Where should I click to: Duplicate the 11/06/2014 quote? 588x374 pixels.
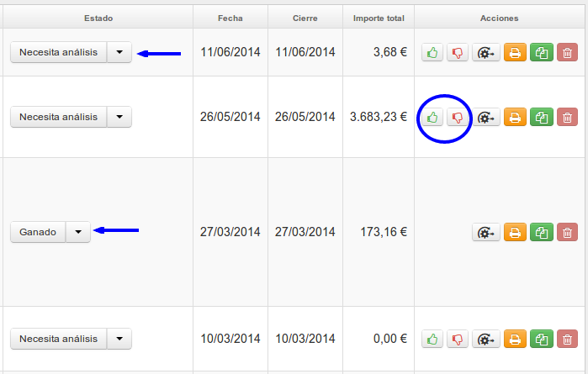tap(542, 52)
